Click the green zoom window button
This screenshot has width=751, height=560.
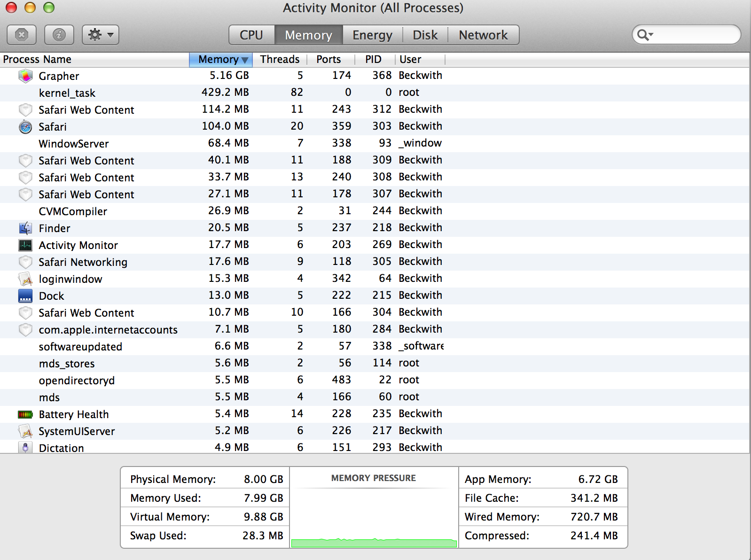click(49, 8)
